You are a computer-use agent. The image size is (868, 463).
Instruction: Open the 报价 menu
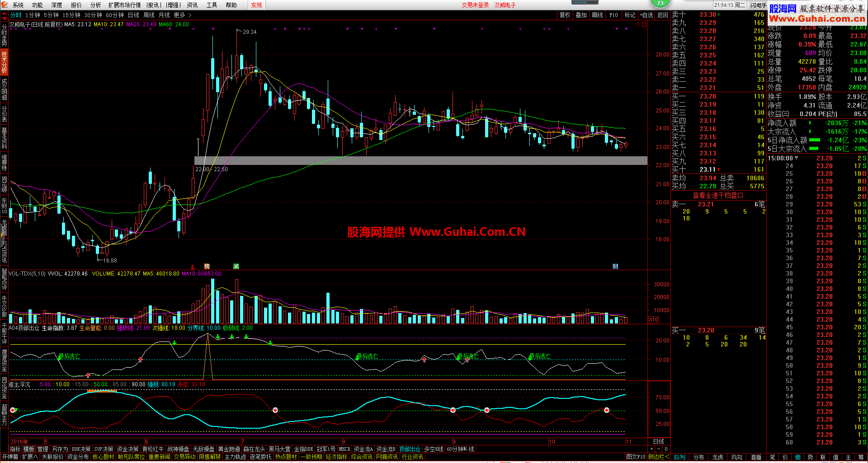point(76,5)
